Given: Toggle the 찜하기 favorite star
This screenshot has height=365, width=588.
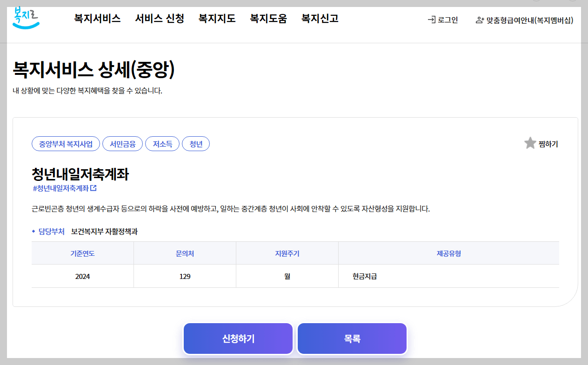Looking at the screenshot, I should pos(530,143).
